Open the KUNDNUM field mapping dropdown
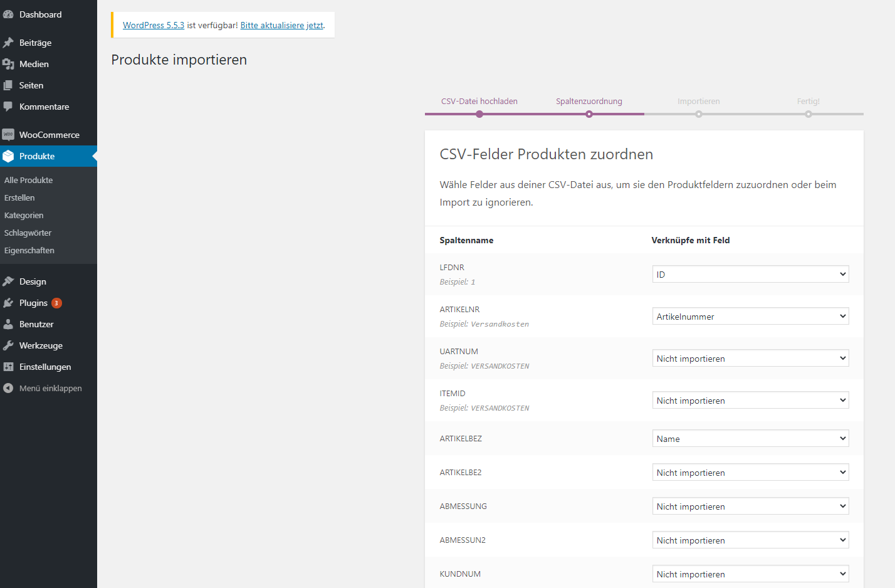895x588 pixels. (750, 574)
